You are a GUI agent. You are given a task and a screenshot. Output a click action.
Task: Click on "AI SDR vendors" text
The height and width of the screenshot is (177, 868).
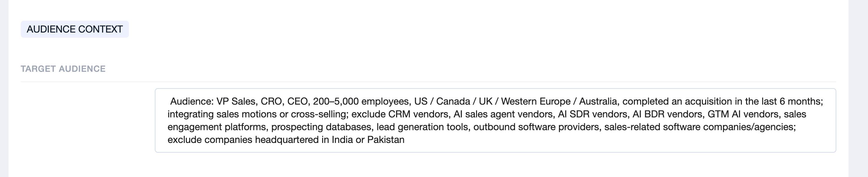593,114
